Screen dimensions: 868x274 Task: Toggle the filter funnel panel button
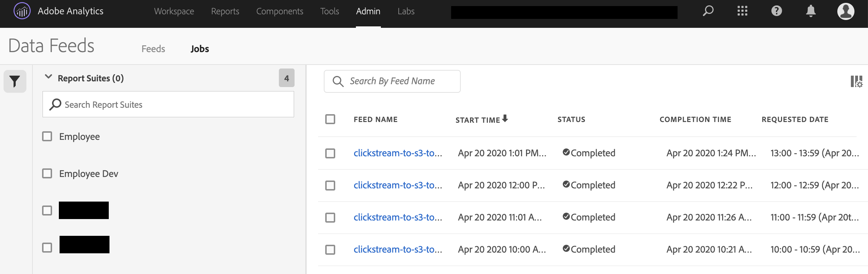pos(15,81)
